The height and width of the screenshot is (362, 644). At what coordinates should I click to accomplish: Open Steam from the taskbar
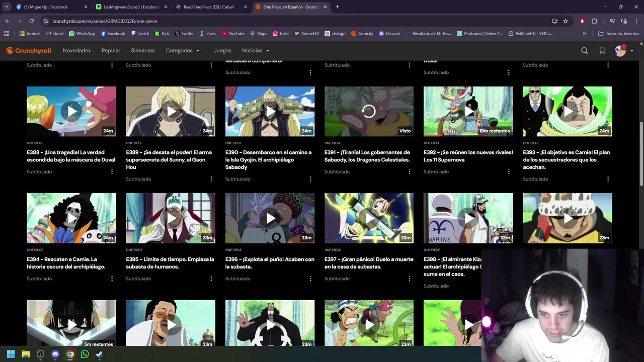pyautogui.click(x=100, y=354)
